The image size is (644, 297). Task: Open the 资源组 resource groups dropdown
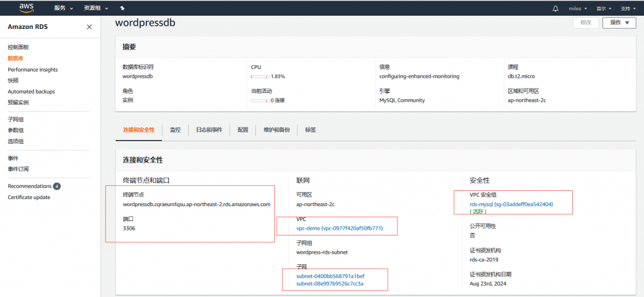pos(96,8)
